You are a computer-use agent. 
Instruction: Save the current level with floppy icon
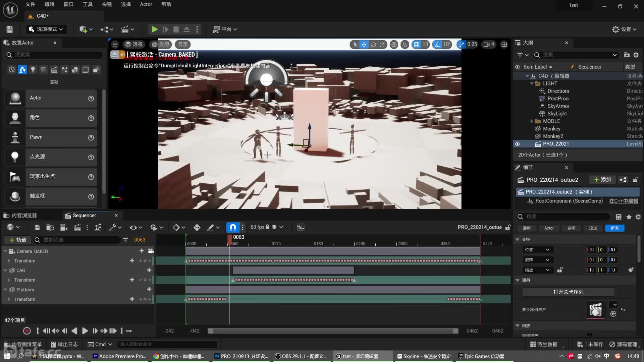click(x=10, y=29)
